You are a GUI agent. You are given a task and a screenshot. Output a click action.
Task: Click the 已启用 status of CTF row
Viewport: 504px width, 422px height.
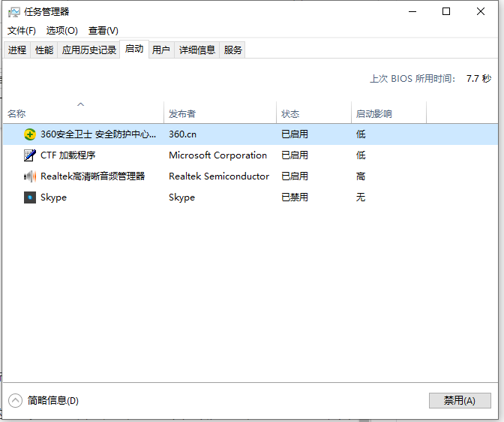(295, 155)
